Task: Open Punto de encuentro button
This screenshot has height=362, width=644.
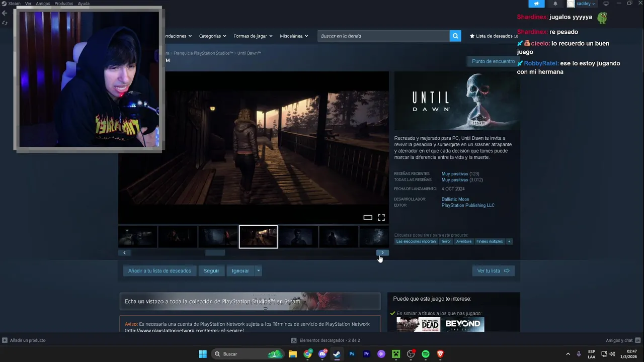Action: pos(493,61)
